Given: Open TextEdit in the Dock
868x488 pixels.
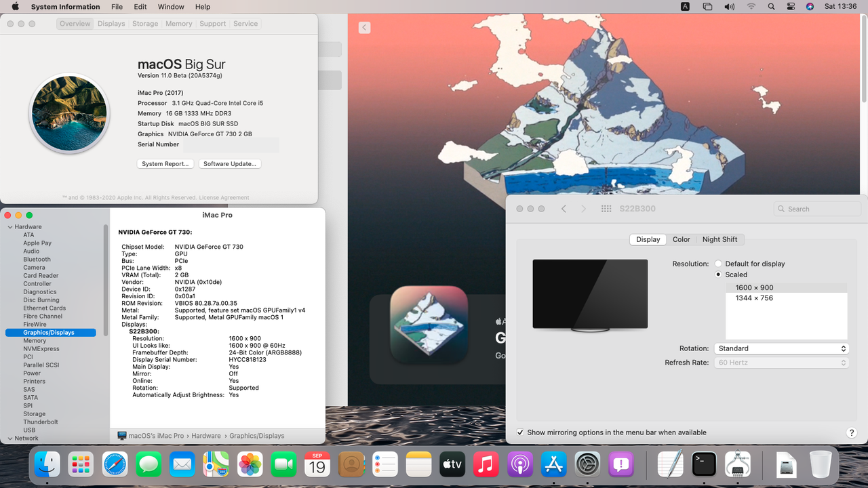Looking at the screenshot, I should pos(671,464).
